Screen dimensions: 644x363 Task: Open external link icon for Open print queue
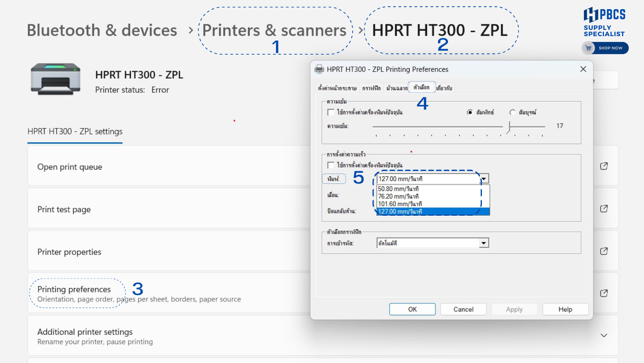click(604, 166)
